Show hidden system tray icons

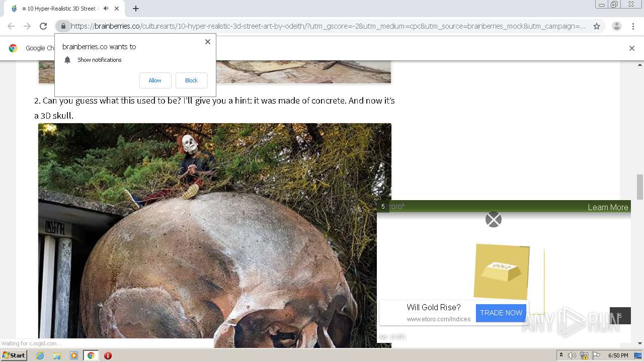tap(561, 355)
